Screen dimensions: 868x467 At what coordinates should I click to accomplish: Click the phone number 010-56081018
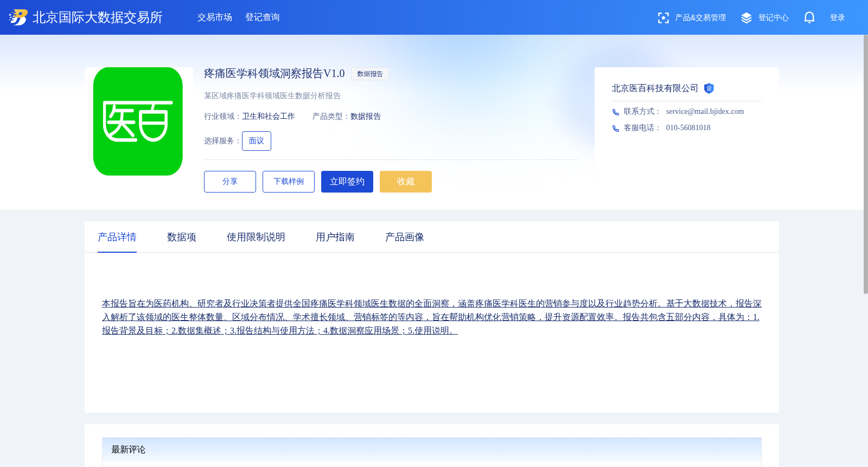pyautogui.click(x=688, y=128)
